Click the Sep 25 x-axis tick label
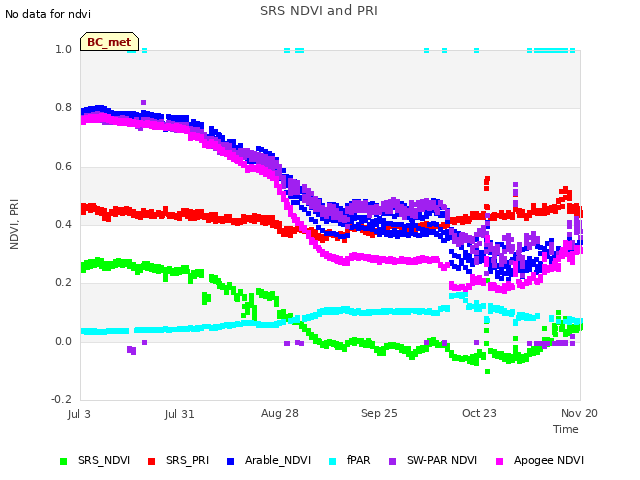 pos(379,413)
